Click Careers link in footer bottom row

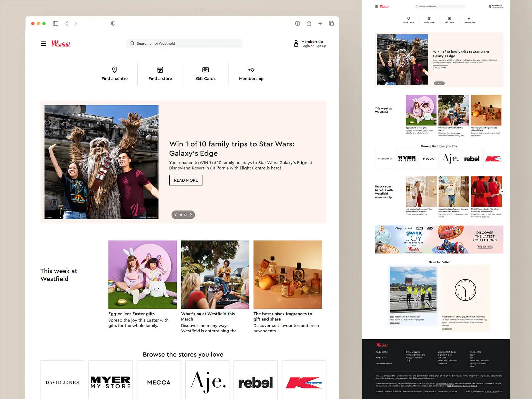tap(379, 391)
